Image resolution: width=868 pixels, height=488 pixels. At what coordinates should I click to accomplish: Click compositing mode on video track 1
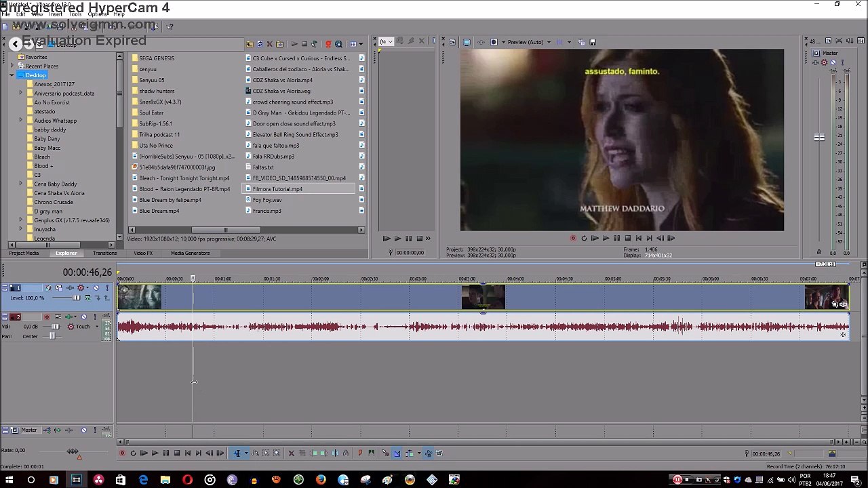(x=88, y=298)
